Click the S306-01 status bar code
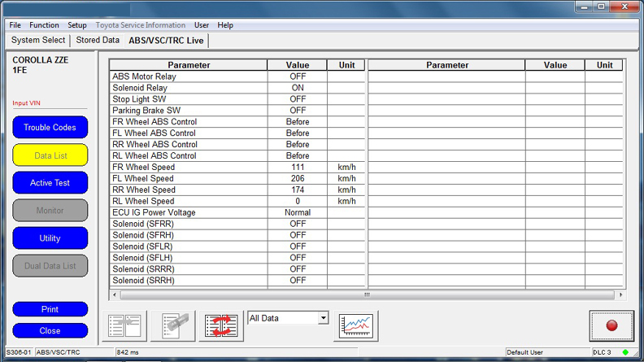Viewport: 644px width, 362px height. [19, 352]
